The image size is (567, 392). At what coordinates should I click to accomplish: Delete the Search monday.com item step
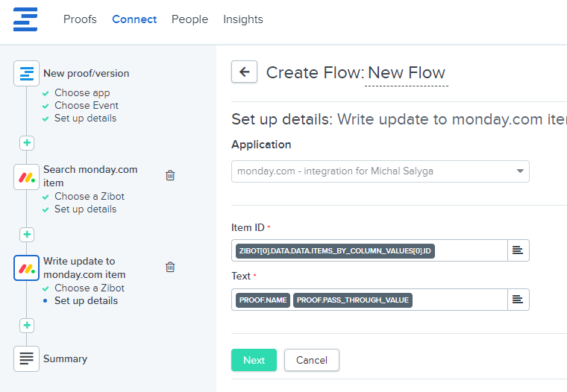tap(170, 175)
